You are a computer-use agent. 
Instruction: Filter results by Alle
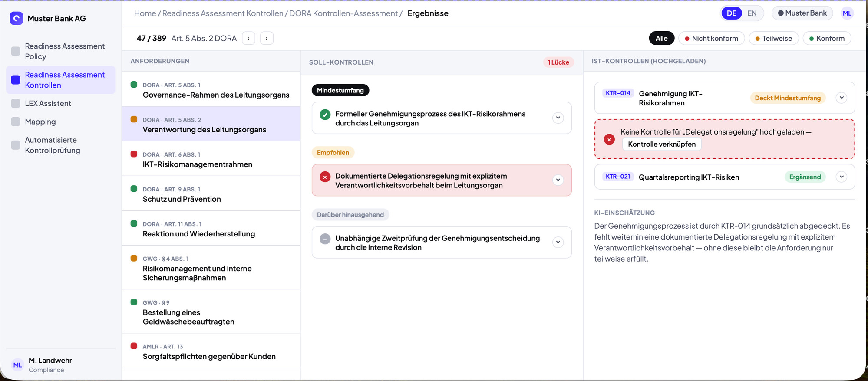pyautogui.click(x=661, y=38)
